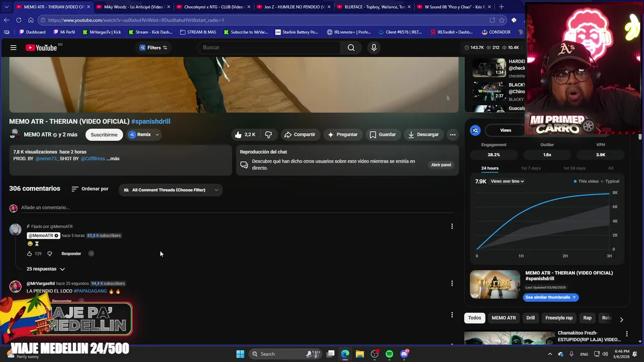644x362 pixels.
Task: Dislike the video with the thumbs-down icon
Action: 268,135
